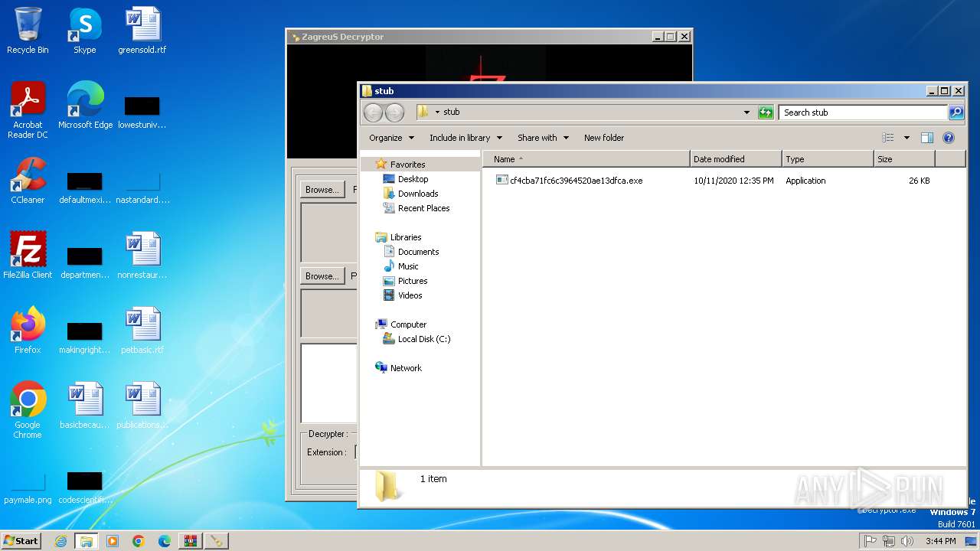The width and height of the screenshot is (980, 551).
Task: Click the Back navigation arrow in Explorer
Action: [373, 112]
